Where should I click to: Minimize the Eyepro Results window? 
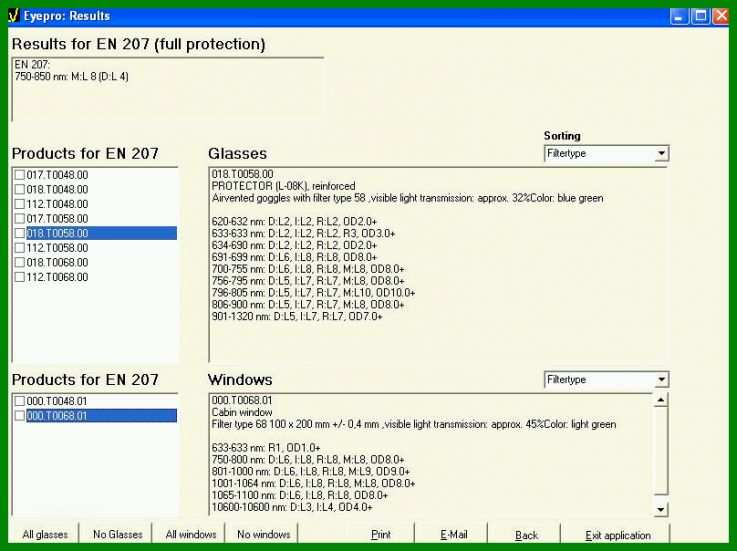tap(678, 16)
